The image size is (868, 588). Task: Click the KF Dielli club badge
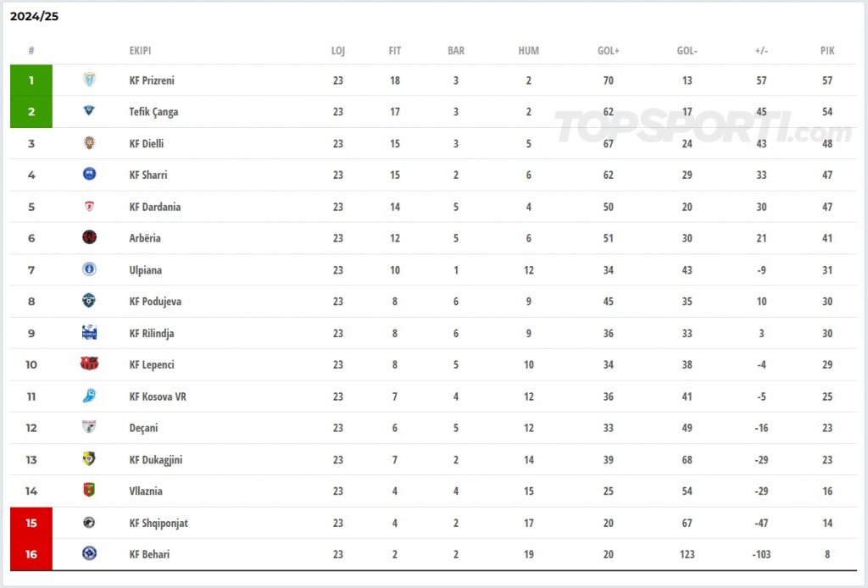pos(89,143)
